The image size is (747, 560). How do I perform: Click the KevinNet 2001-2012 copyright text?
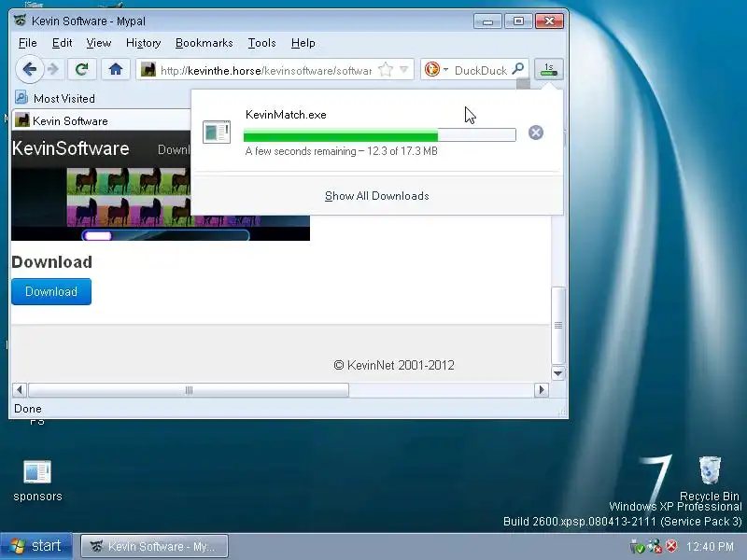[394, 365]
